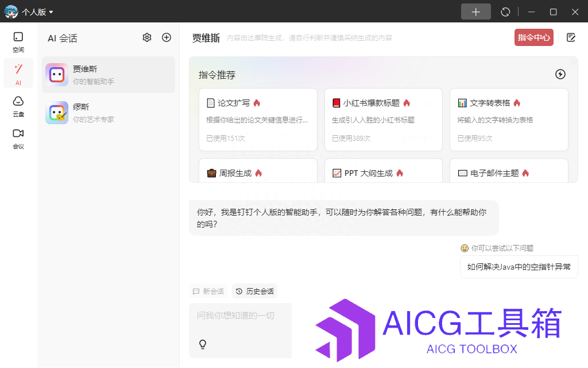Click the 已使用95次 usage count text
The height and width of the screenshot is (368, 588).
(475, 139)
